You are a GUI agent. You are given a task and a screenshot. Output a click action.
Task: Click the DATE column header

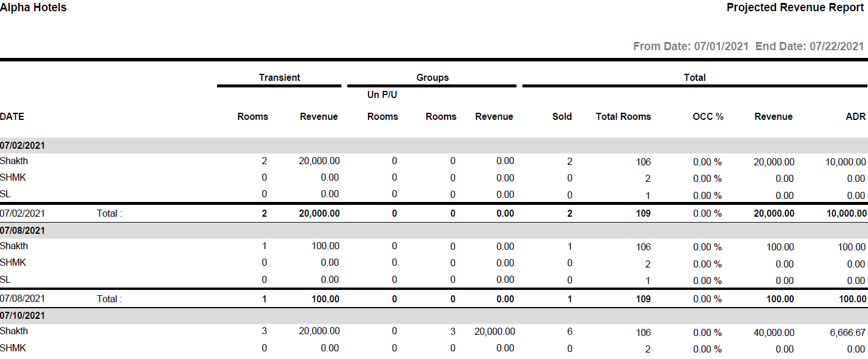[12, 116]
